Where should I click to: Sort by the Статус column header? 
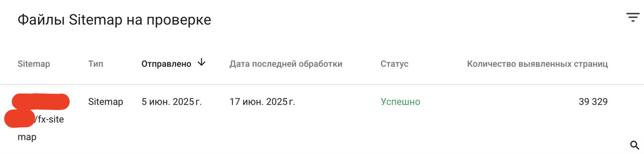(394, 64)
